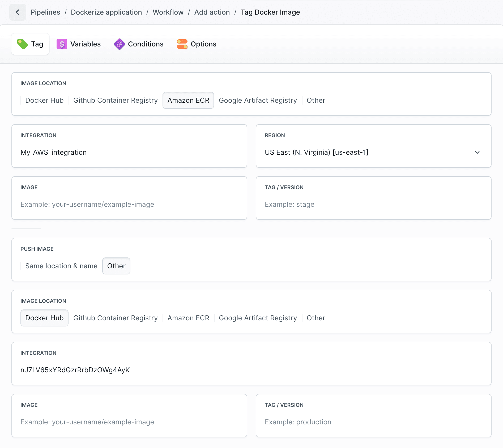Choose 'Same location & name' push option

point(61,266)
